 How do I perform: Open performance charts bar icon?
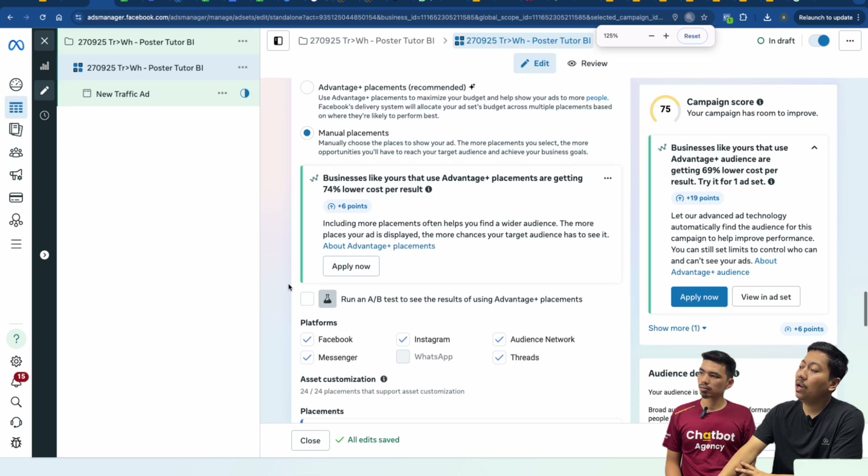44,66
